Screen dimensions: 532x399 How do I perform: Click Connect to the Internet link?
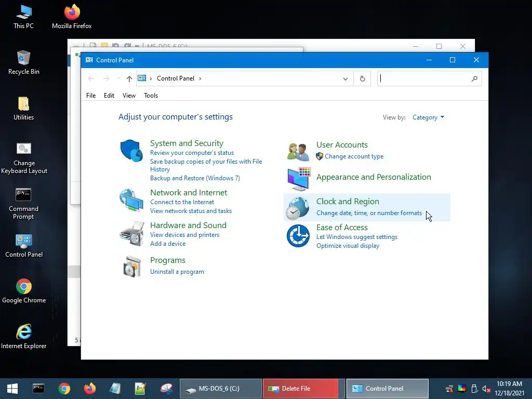click(182, 202)
